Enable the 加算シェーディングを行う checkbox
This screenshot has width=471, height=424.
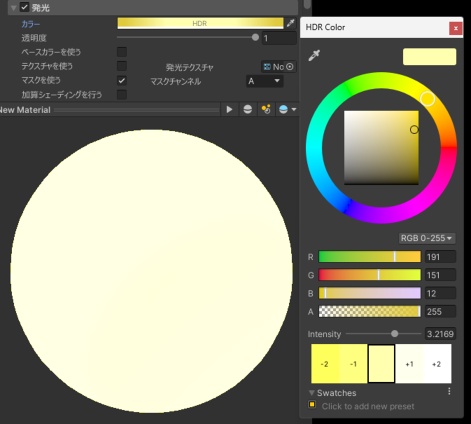(x=122, y=94)
